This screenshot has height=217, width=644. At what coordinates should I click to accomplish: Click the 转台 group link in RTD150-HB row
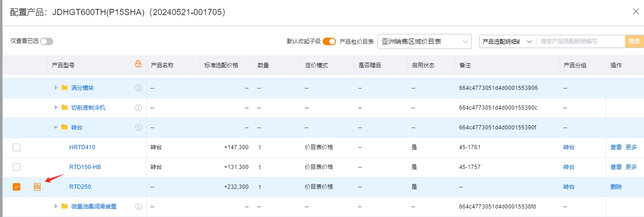569,167
